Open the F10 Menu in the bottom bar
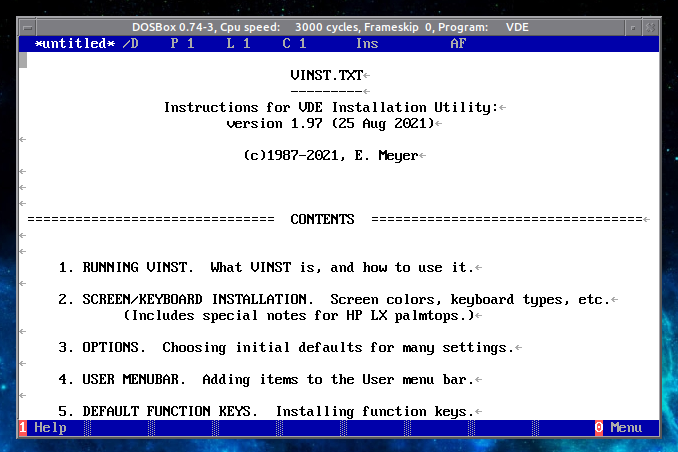The image size is (678, 452). [618, 427]
